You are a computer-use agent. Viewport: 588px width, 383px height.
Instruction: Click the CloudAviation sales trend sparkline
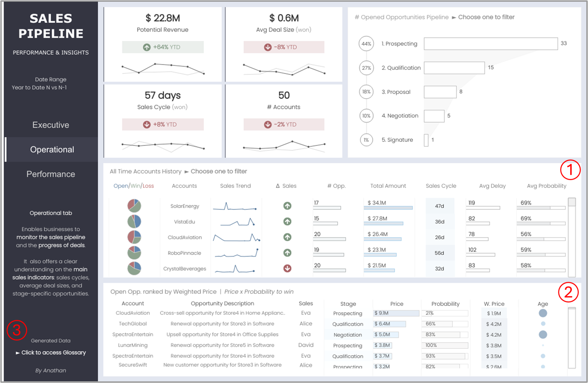tap(236, 237)
